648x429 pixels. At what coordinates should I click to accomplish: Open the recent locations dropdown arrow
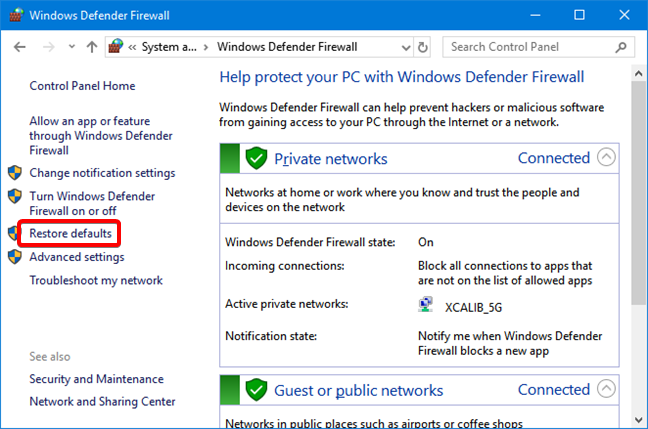71,47
